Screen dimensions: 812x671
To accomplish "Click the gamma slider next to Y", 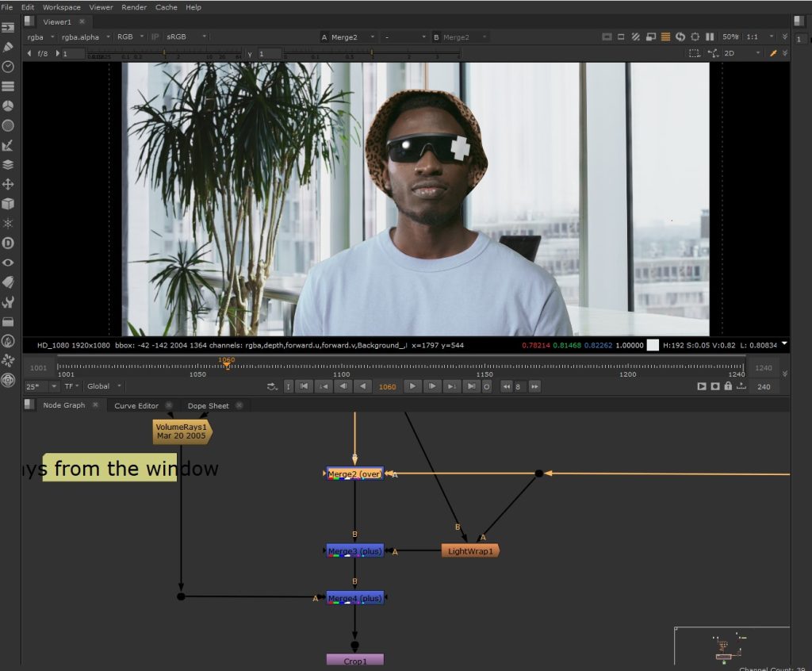I will point(372,53).
